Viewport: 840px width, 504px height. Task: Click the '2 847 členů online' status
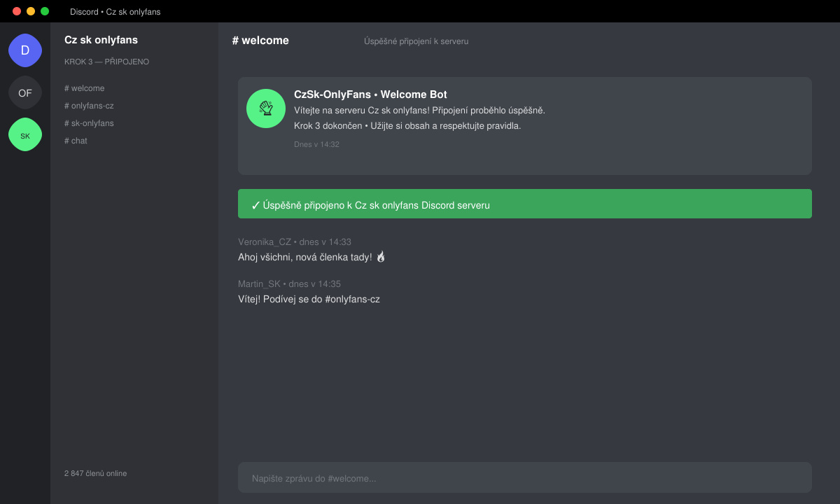(x=95, y=473)
